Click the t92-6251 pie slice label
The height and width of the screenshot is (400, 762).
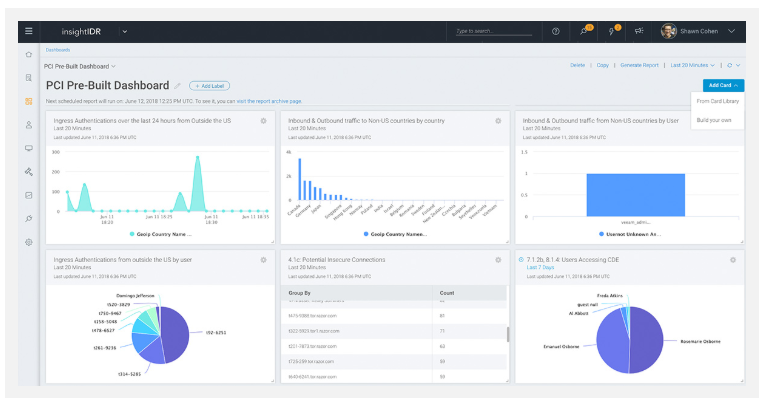click(x=216, y=333)
